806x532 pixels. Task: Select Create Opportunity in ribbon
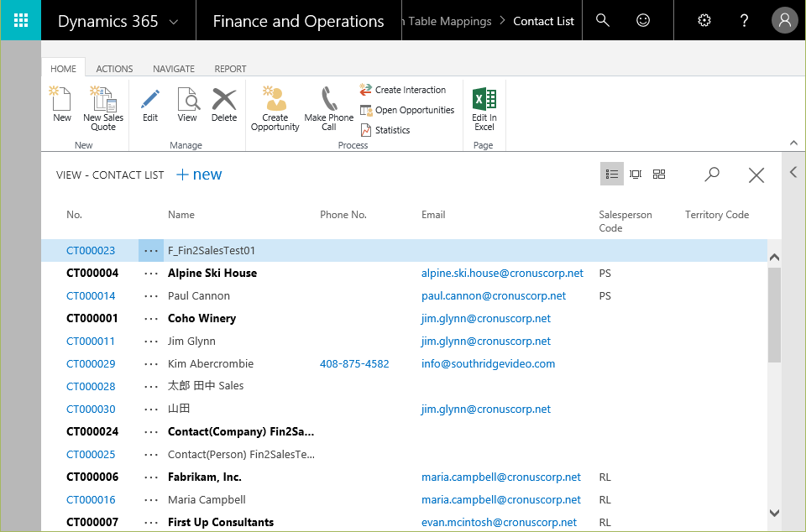(x=275, y=108)
